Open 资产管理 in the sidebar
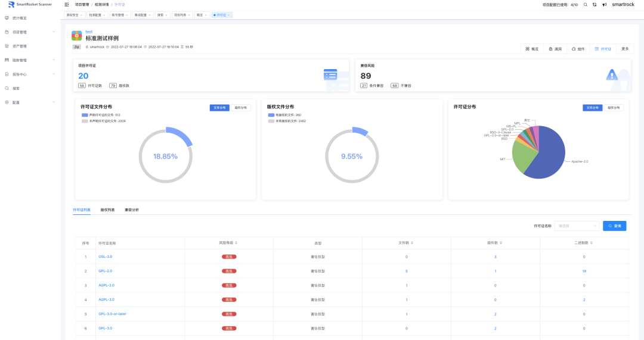 point(20,46)
